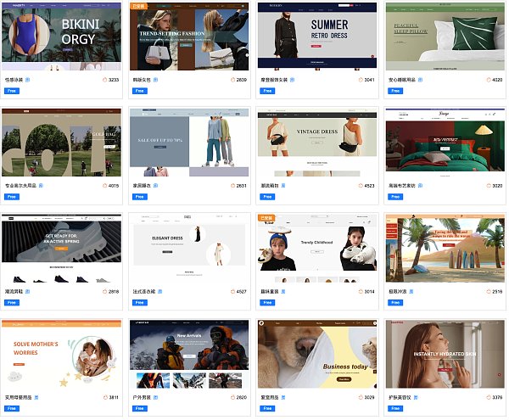Click the Free button under the Solve Mother's Worries template
The width and height of the screenshot is (509, 420).
coord(12,408)
